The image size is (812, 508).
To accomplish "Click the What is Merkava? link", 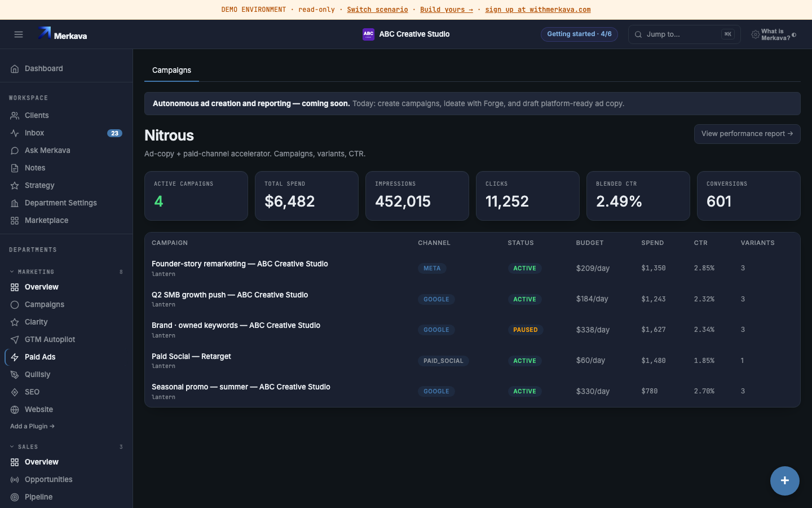I will tap(775, 35).
